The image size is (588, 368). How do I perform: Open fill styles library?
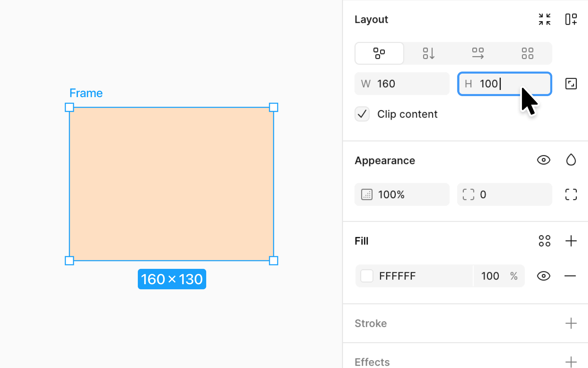(x=544, y=241)
